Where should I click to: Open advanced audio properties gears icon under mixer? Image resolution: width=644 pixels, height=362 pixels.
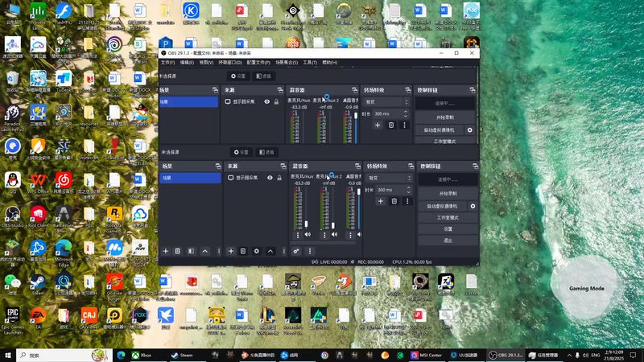coord(296,251)
